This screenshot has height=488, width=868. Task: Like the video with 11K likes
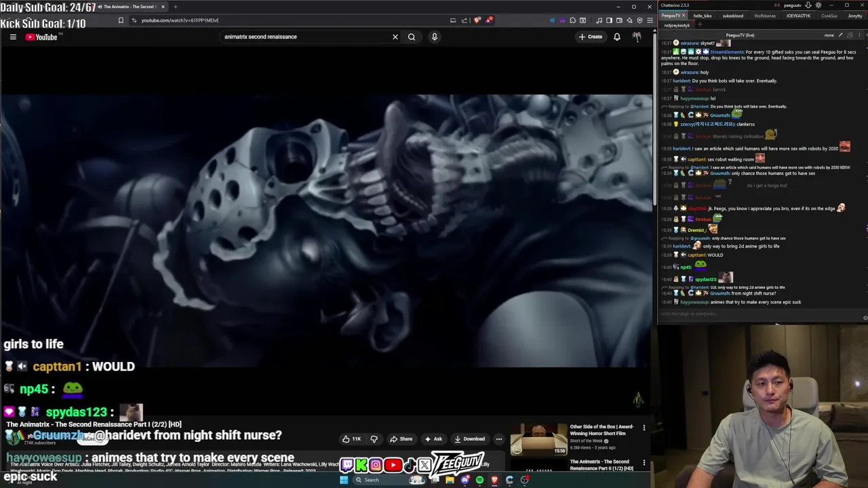[351, 439]
